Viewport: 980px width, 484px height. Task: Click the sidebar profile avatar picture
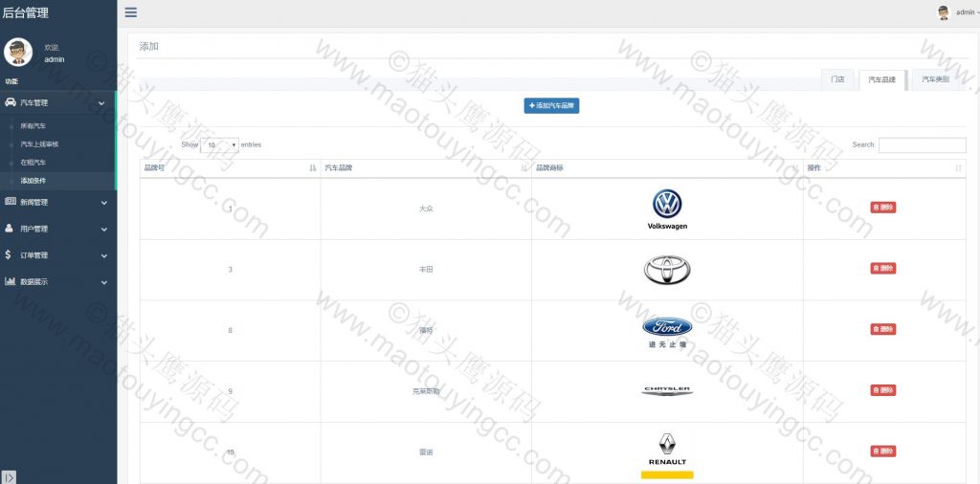18,52
